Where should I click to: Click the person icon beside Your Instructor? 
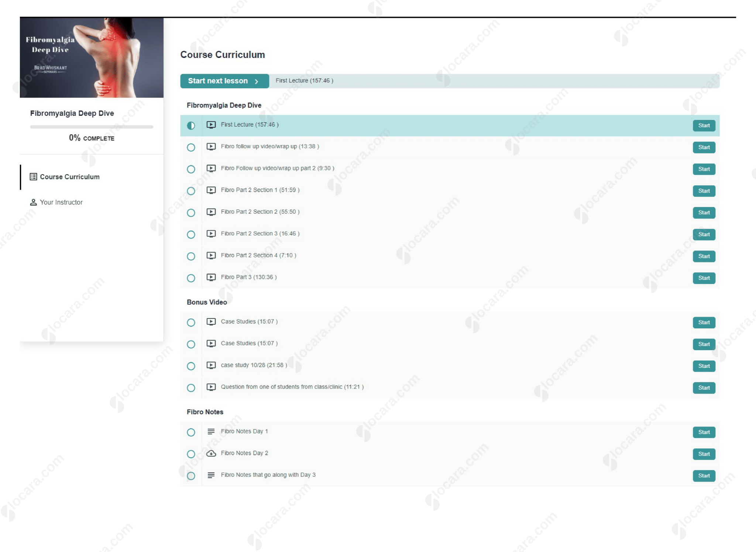coord(33,202)
